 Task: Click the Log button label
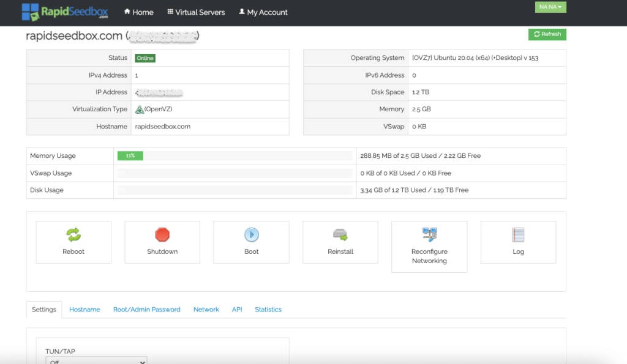pyautogui.click(x=518, y=251)
